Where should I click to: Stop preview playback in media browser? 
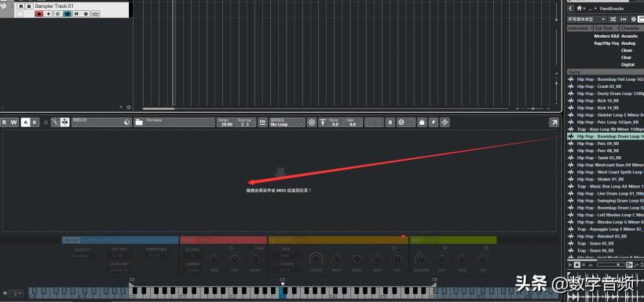click(576, 265)
